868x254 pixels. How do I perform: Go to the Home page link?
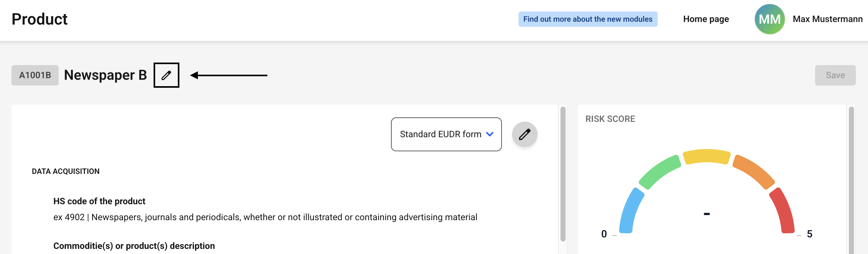pos(705,19)
